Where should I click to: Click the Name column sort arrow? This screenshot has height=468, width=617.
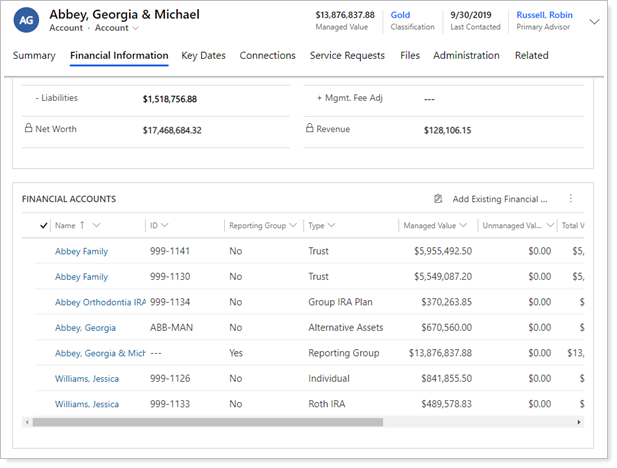[x=82, y=226]
